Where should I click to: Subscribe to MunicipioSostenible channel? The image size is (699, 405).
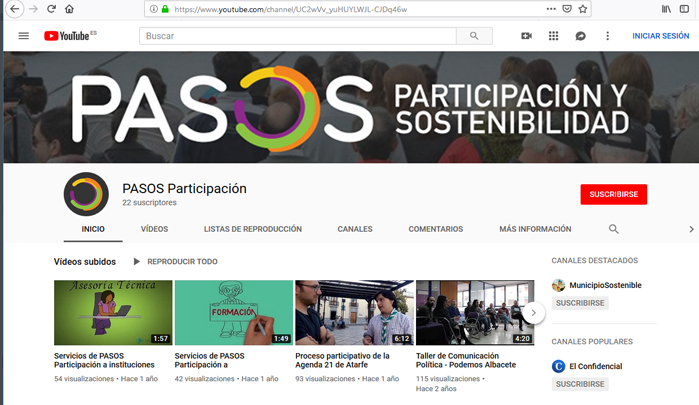coord(580,303)
